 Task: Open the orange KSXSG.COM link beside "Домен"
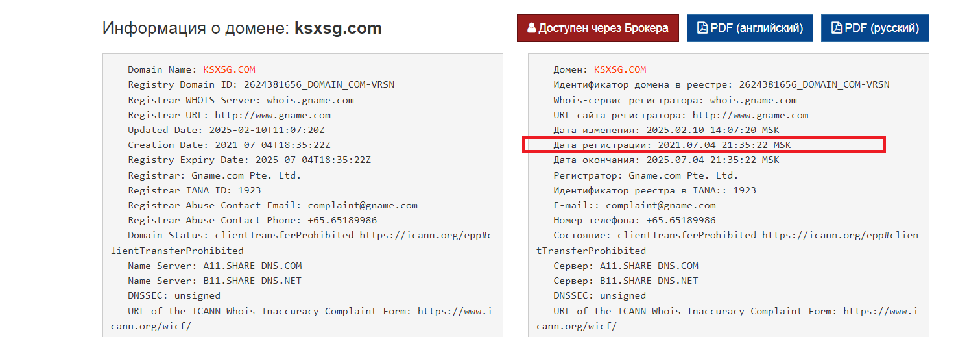tap(620, 69)
